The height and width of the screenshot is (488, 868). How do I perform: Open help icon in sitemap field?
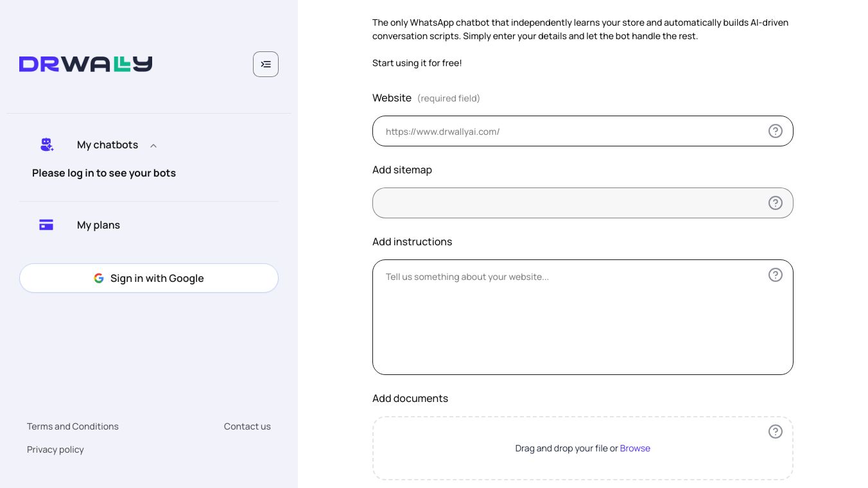coord(776,203)
